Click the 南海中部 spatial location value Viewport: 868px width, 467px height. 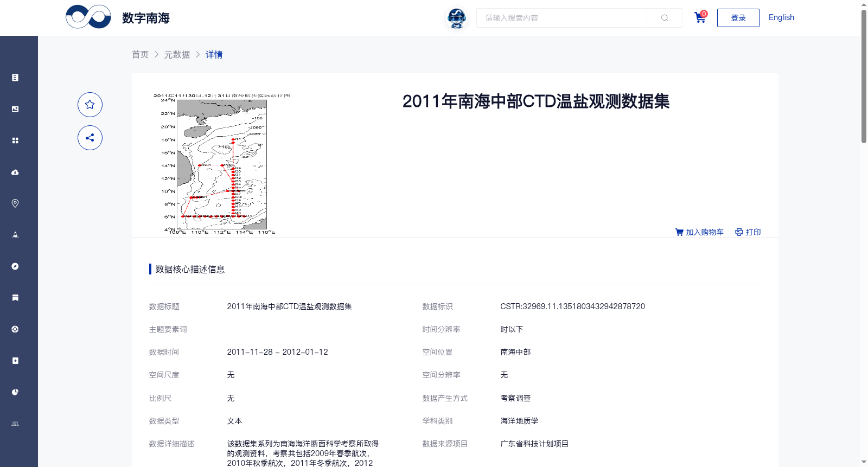tap(515, 352)
